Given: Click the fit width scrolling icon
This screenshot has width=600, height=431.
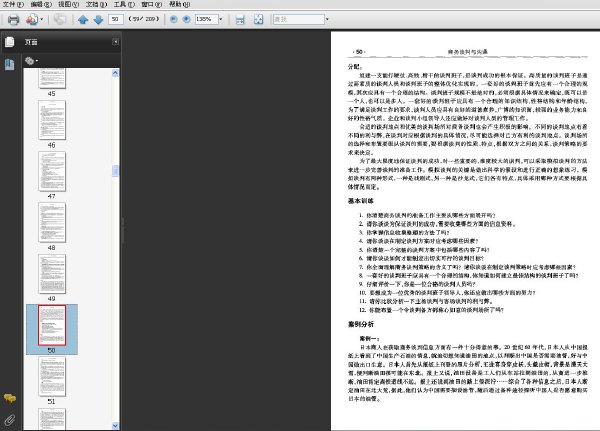Looking at the screenshot, I should [240, 19].
